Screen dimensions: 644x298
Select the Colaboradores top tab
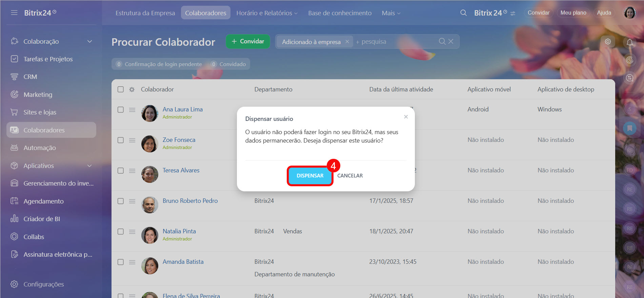206,13
